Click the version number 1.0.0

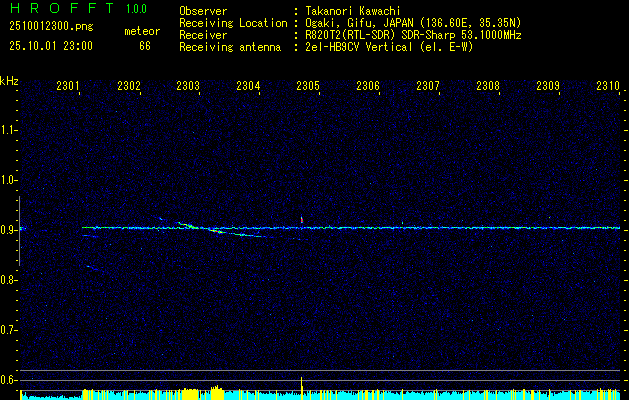pyautogui.click(x=136, y=9)
